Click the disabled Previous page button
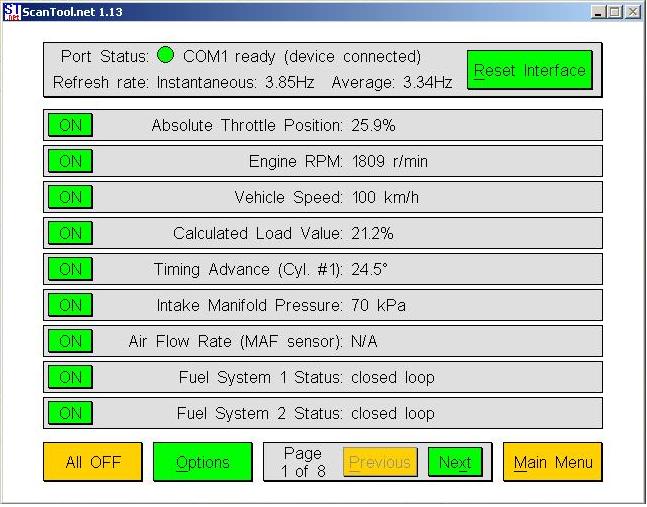This screenshot has width=647, height=507. pyautogui.click(x=380, y=462)
